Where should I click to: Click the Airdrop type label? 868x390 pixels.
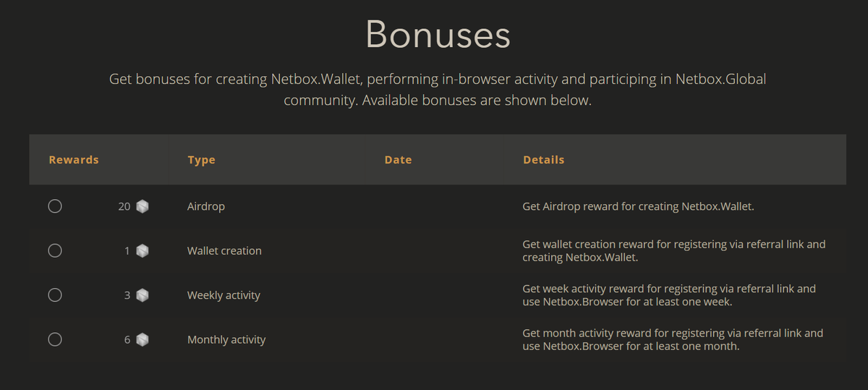coord(206,207)
